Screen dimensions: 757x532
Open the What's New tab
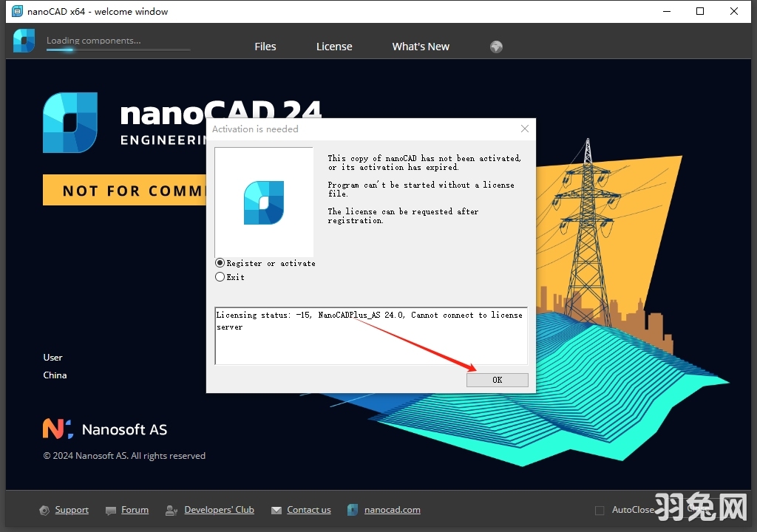[421, 46]
